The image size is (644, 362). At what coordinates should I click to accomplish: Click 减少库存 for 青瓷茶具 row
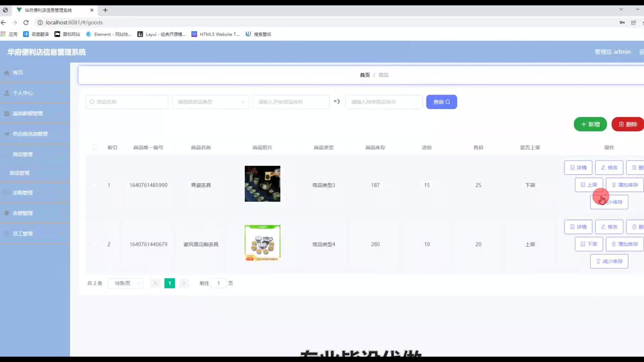tap(609, 202)
